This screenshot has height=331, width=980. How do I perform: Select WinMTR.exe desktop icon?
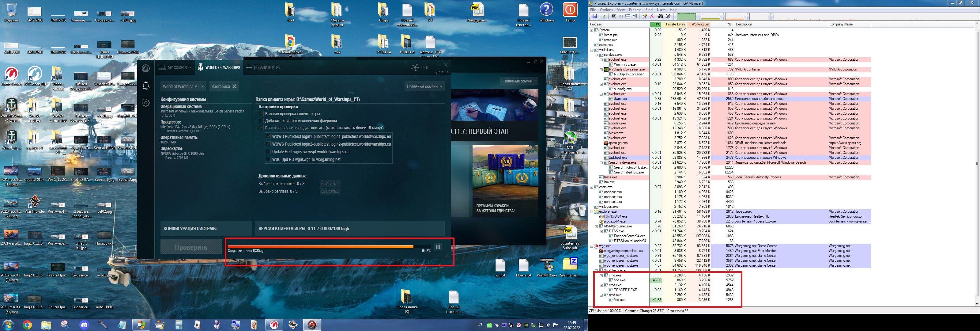pos(547,268)
